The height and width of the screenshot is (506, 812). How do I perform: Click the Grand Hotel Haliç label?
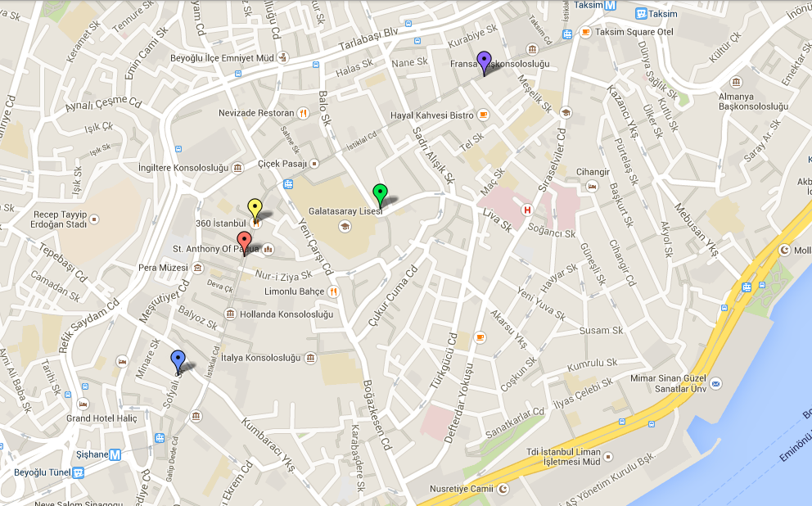(101, 418)
